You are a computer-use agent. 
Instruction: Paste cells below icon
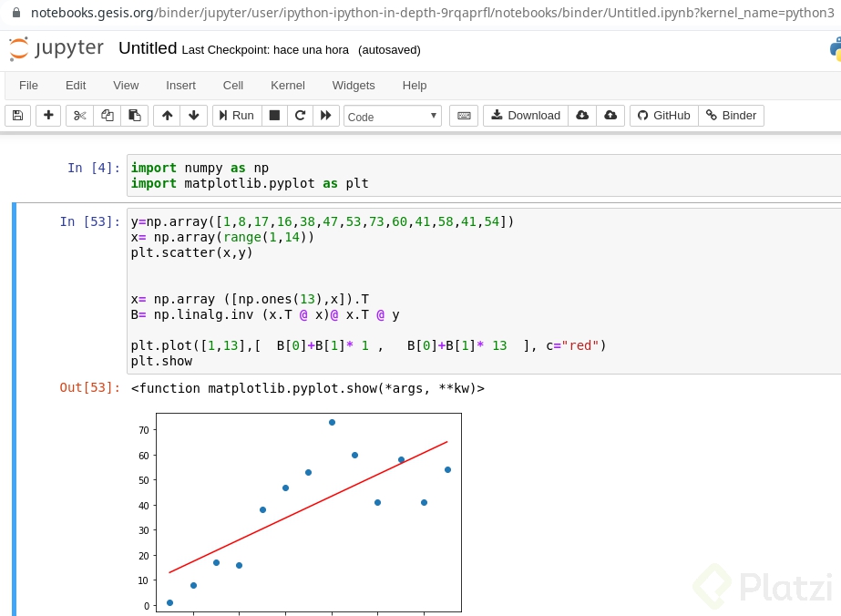(x=135, y=116)
